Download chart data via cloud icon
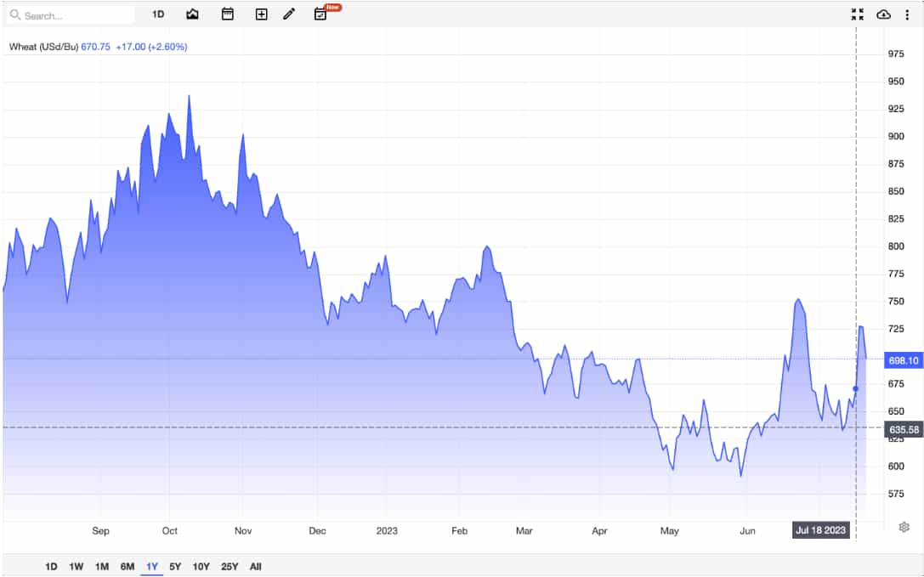Image resolution: width=924 pixels, height=577 pixels. (x=883, y=14)
